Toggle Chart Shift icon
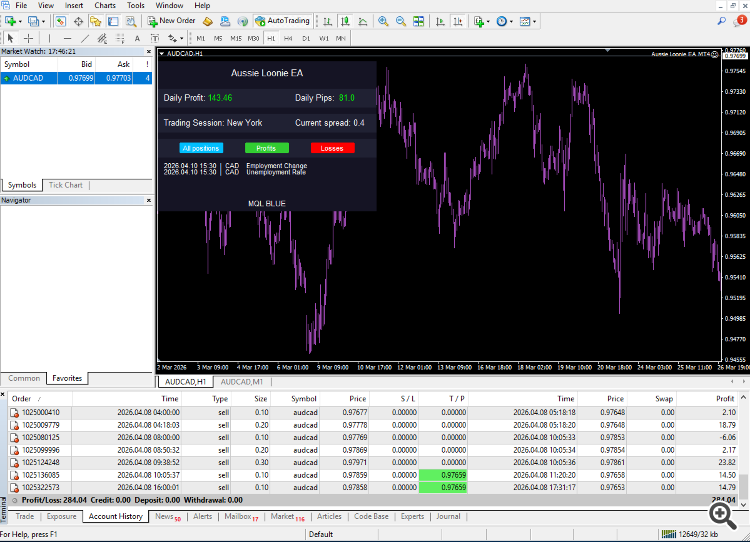This screenshot has width=750, height=542. point(458,21)
